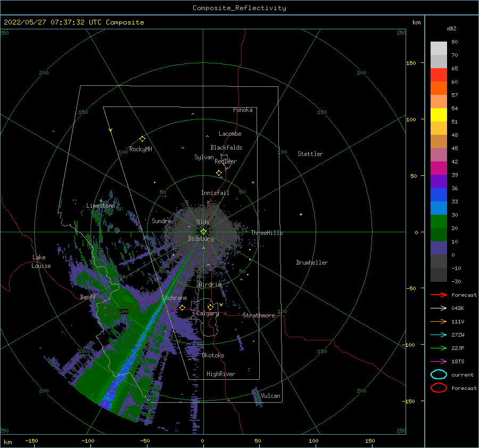Click the orange 111V arrow legend icon
Image resolution: width=479 pixels, height=448 pixels.
click(439, 321)
